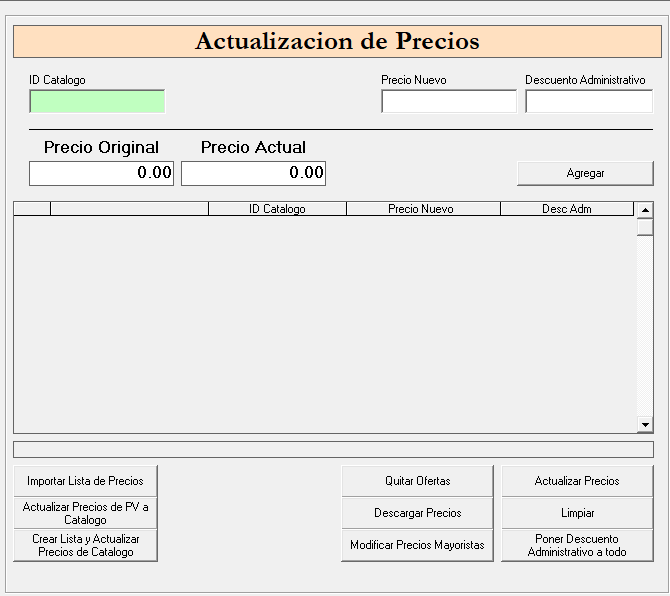Focus the green ID Catalogo field
The image size is (670, 596).
[x=97, y=101]
